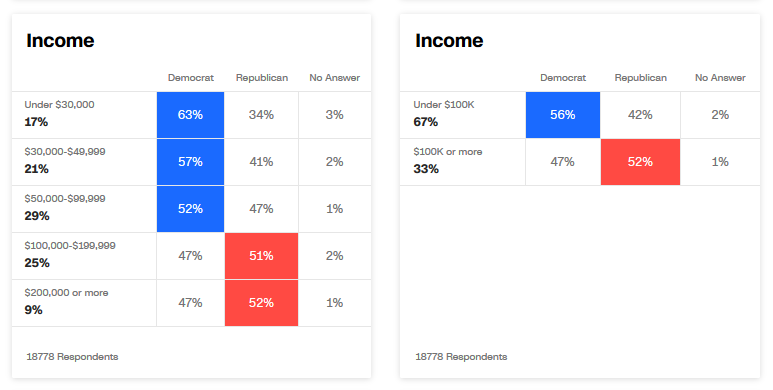
Task: Click the blue 56% Under $100K cell
Action: (x=562, y=115)
